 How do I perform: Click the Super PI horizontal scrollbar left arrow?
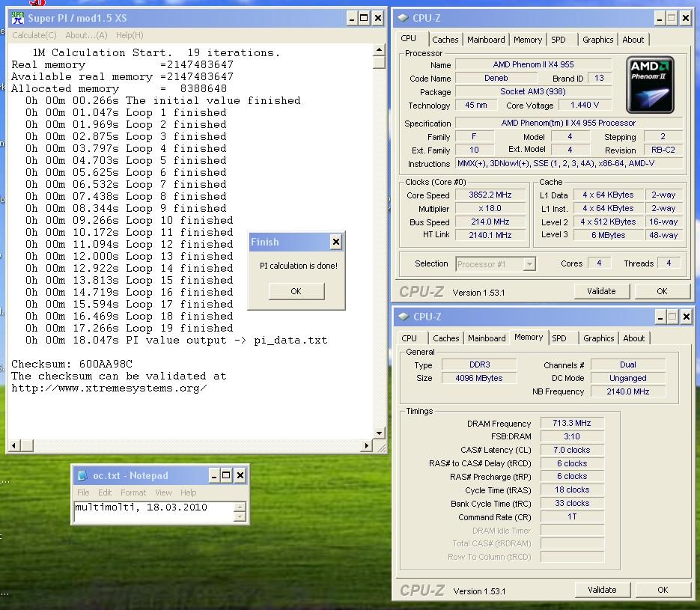point(13,445)
